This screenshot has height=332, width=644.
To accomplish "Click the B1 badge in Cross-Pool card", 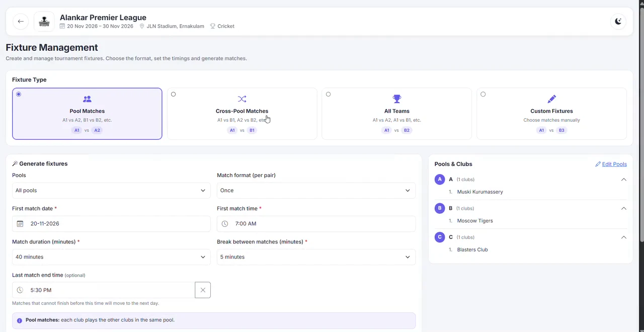I will [x=252, y=130].
